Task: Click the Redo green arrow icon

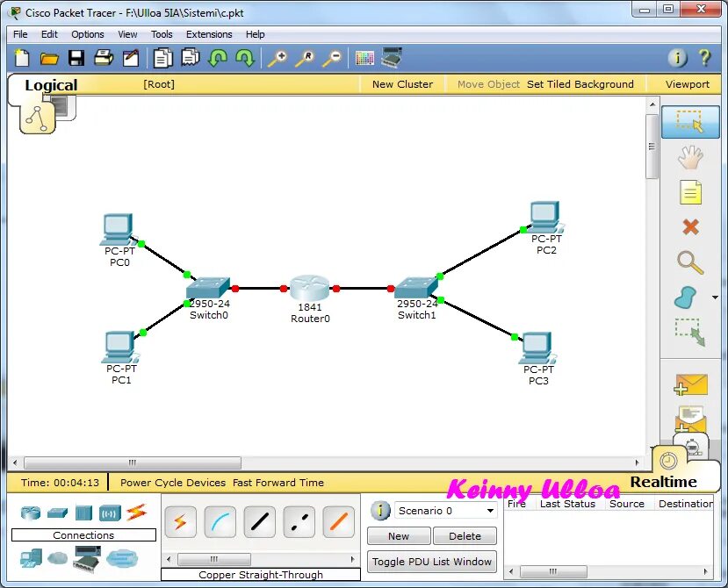Action: pyautogui.click(x=245, y=58)
